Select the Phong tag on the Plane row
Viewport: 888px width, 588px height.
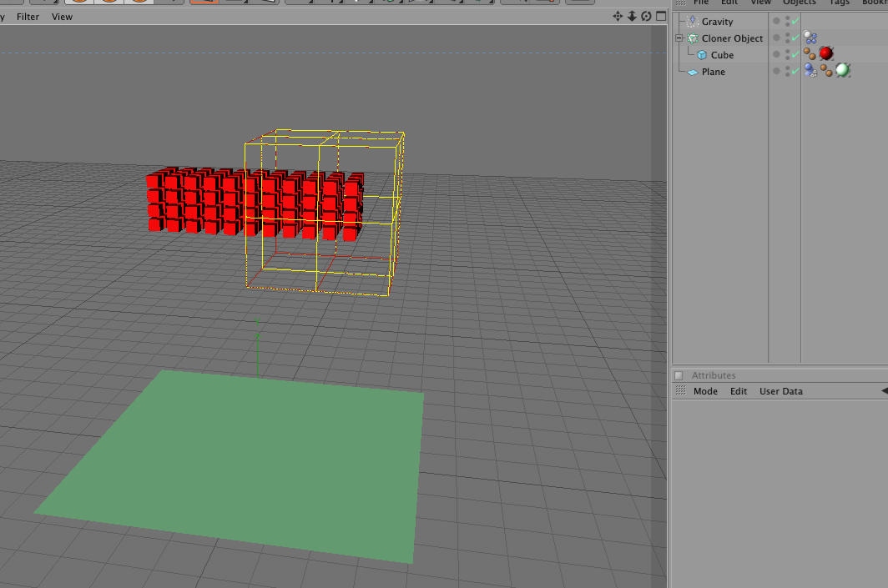[827, 71]
